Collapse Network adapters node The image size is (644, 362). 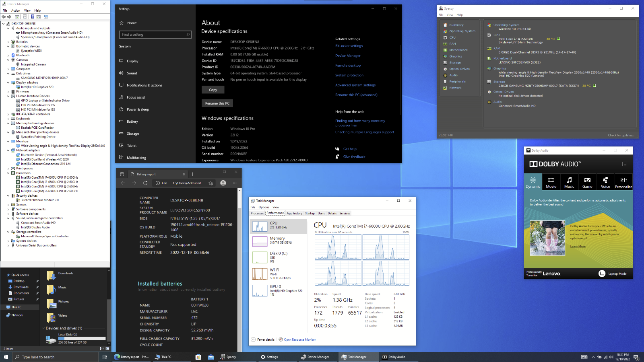pos(8,150)
